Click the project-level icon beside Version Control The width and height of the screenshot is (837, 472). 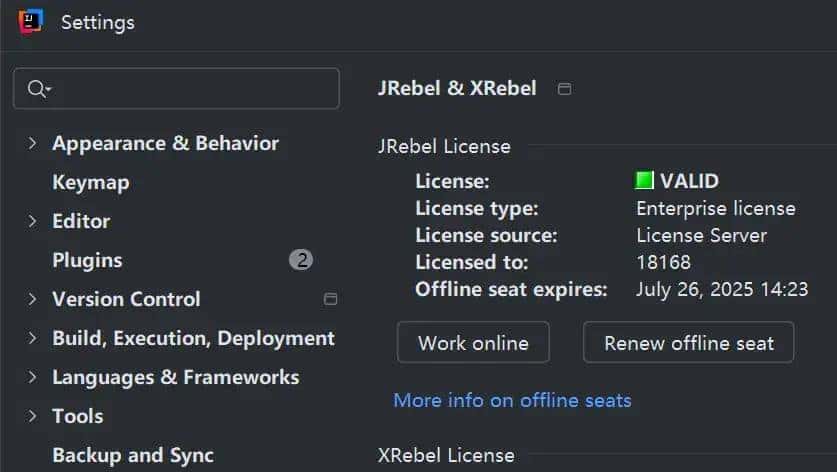330,298
